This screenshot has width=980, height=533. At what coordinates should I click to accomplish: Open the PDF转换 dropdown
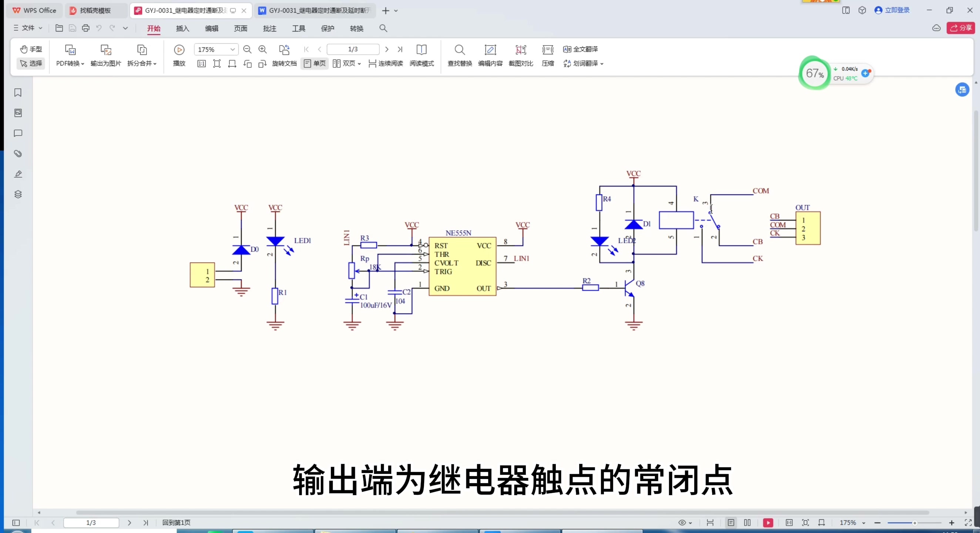pos(70,56)
